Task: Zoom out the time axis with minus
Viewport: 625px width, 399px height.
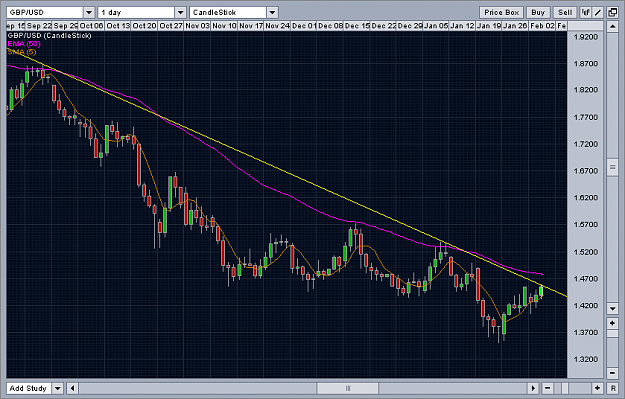Action: (x=548, y=388)
